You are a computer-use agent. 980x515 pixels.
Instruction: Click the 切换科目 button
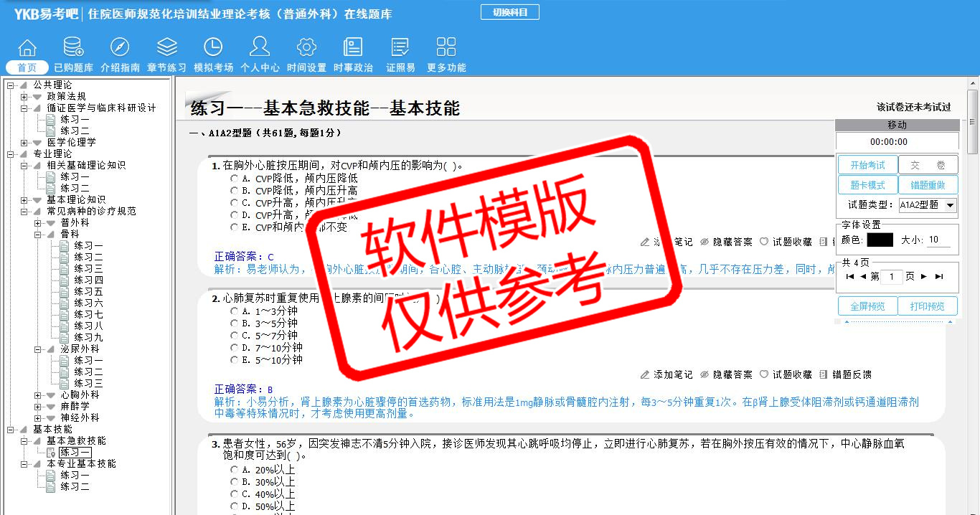(509, 12)
